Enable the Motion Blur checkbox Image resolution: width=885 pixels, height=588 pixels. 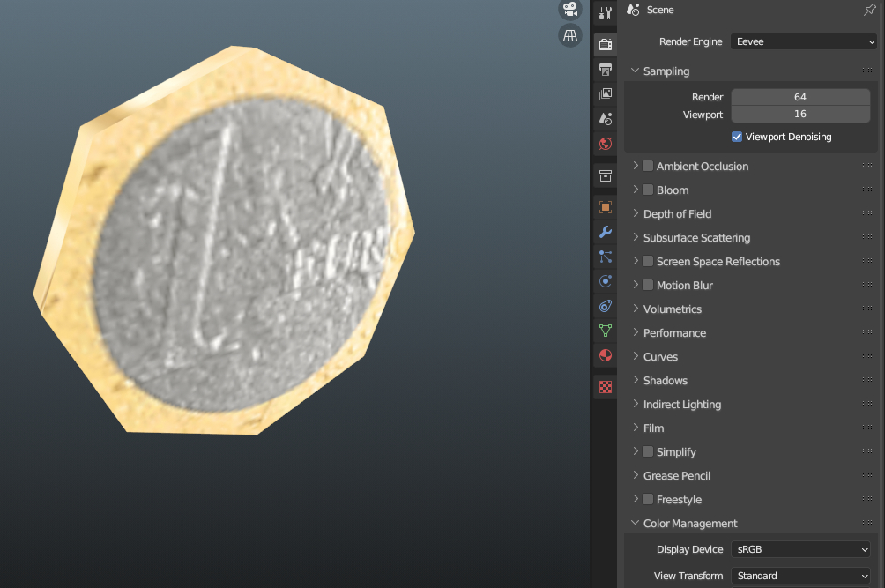pyautogui.click(x=648, y=286)
